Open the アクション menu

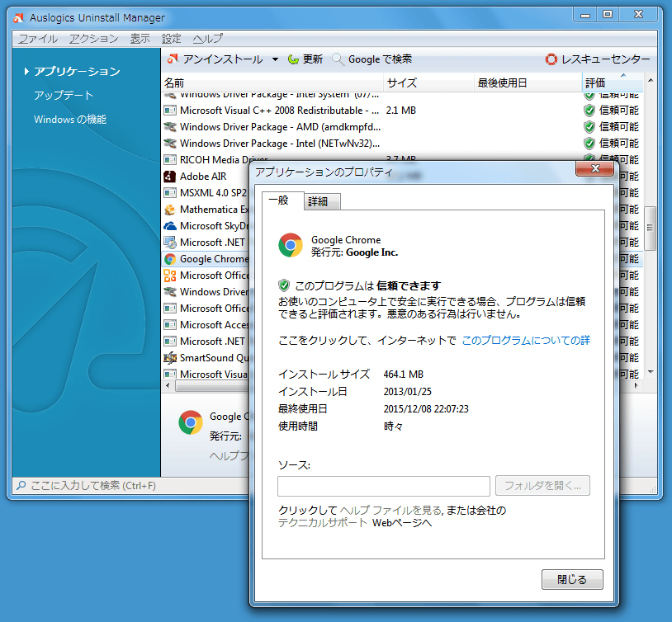coord(94,39)
